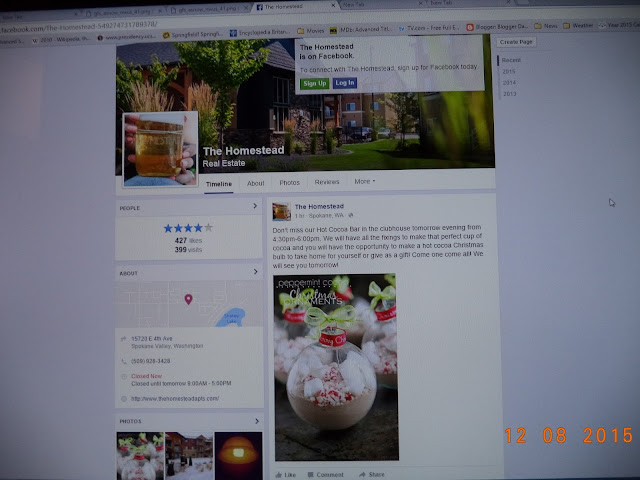Open the News bookmark folder
The width and height of the screenshot is (640, 480).
pos(546,26)
